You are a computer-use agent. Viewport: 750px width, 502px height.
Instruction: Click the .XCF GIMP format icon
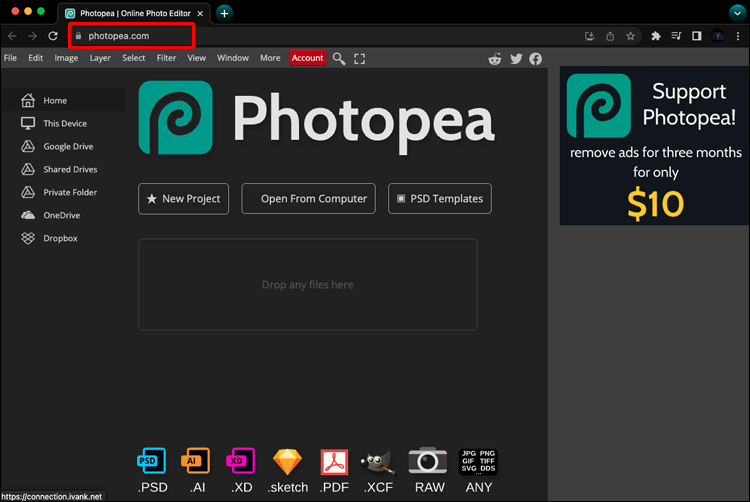coord(379,461)
